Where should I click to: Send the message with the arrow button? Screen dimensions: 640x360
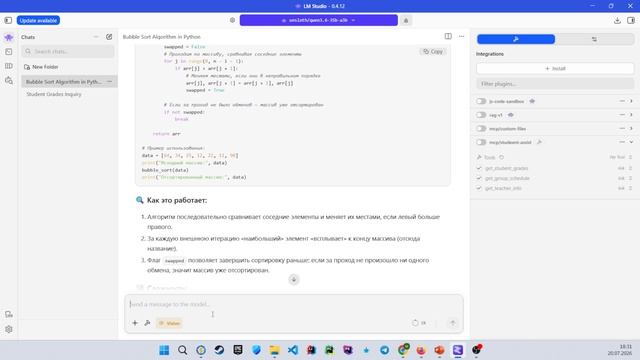[453, 323]
